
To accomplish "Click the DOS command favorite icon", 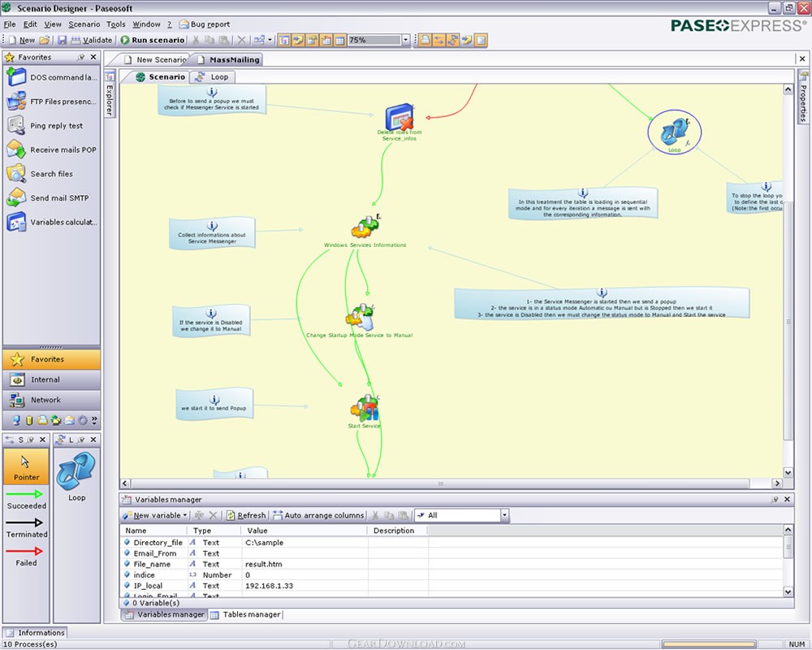I will tap(16, 77).
